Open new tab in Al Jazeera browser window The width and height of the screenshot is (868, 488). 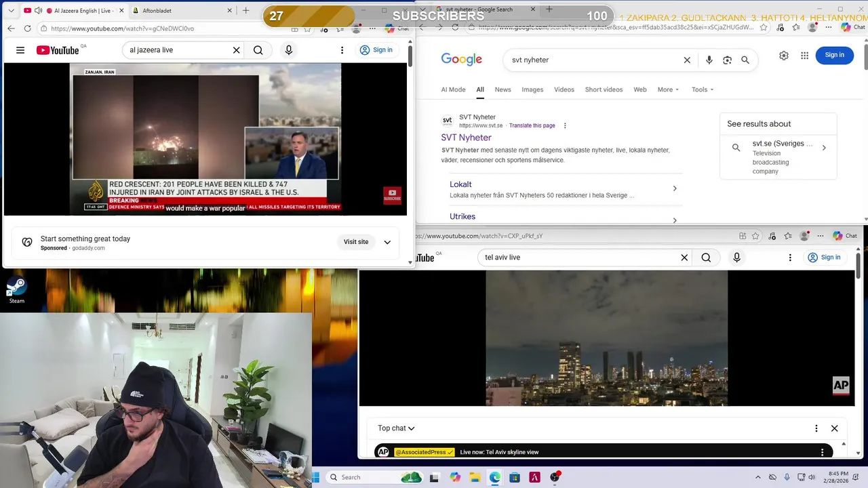[246, 11]
